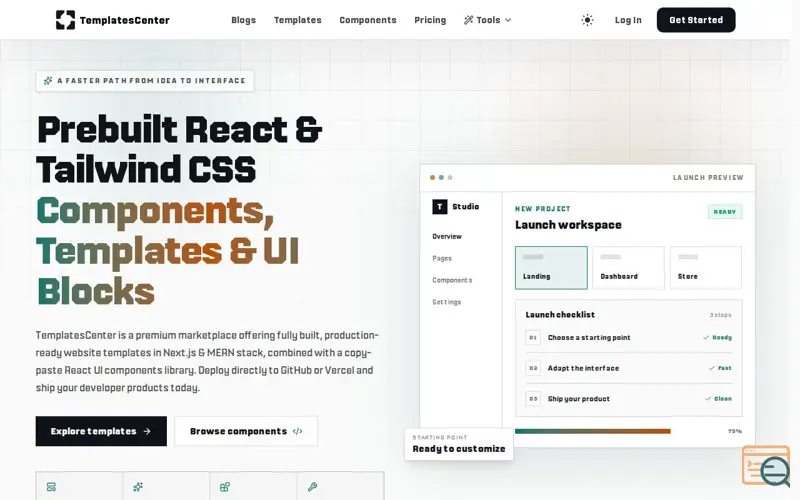Click the blocks grid icon in the feature row
The height and width of the screenshot is (500, 800).
224,487
